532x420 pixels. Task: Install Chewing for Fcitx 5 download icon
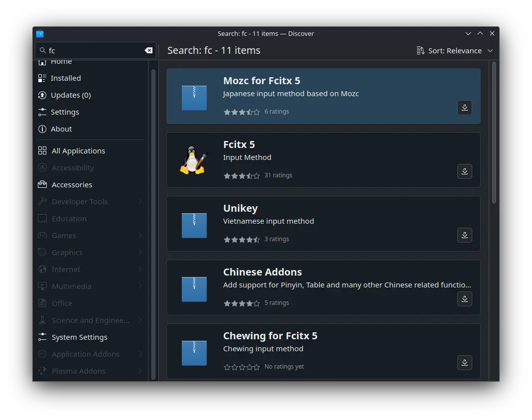[464, 363]
